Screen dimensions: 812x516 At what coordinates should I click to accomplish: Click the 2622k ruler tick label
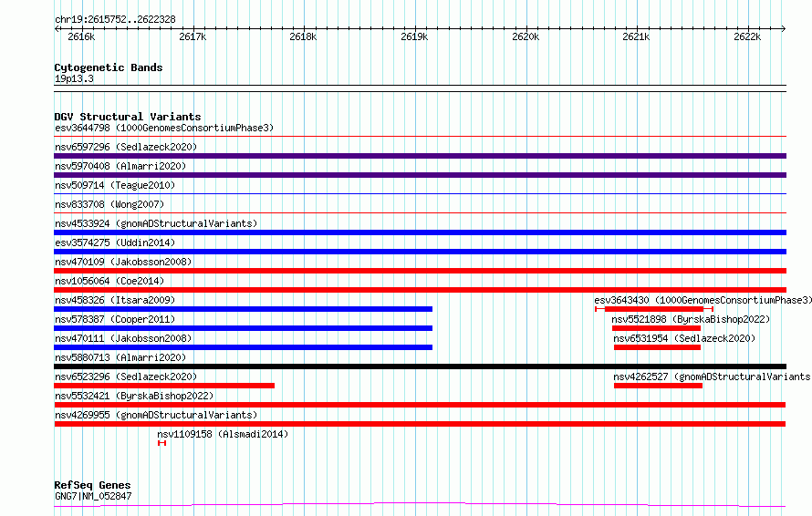coord(747,36)
